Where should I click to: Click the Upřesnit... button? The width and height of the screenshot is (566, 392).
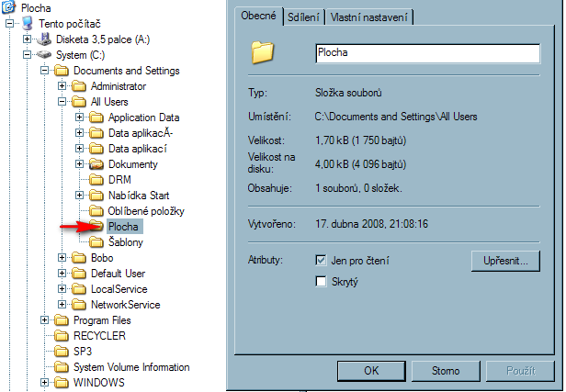[x=504, y=261]
